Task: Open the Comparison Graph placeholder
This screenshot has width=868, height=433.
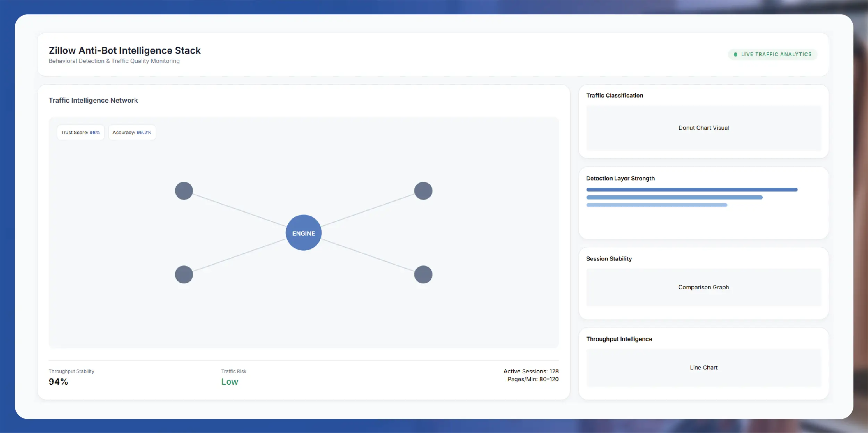Action: (704, 287)
